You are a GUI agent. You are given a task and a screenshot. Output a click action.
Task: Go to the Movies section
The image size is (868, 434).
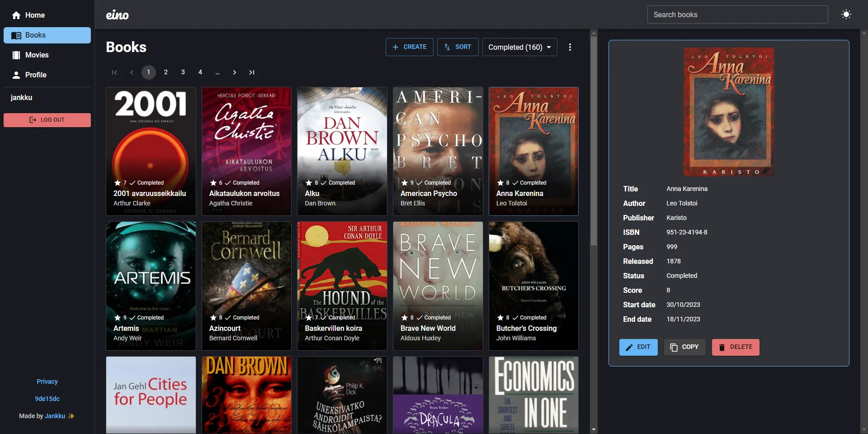click(47, 55)
